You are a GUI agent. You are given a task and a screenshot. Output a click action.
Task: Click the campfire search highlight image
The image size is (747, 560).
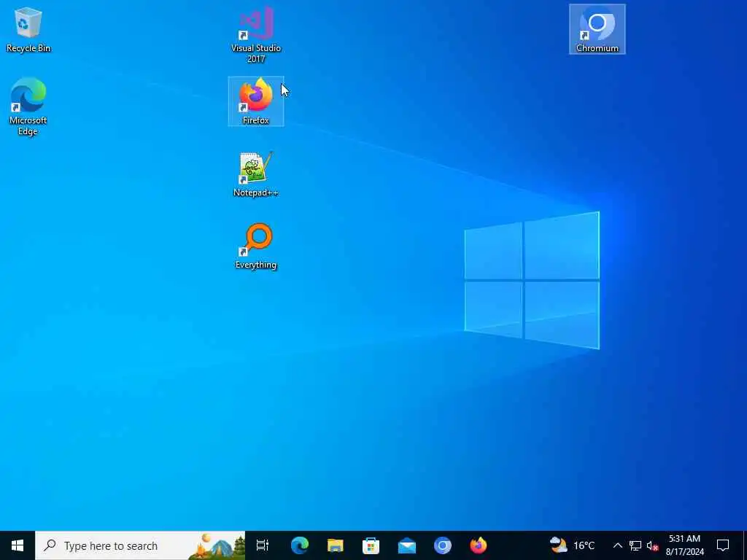coord(217,546)
